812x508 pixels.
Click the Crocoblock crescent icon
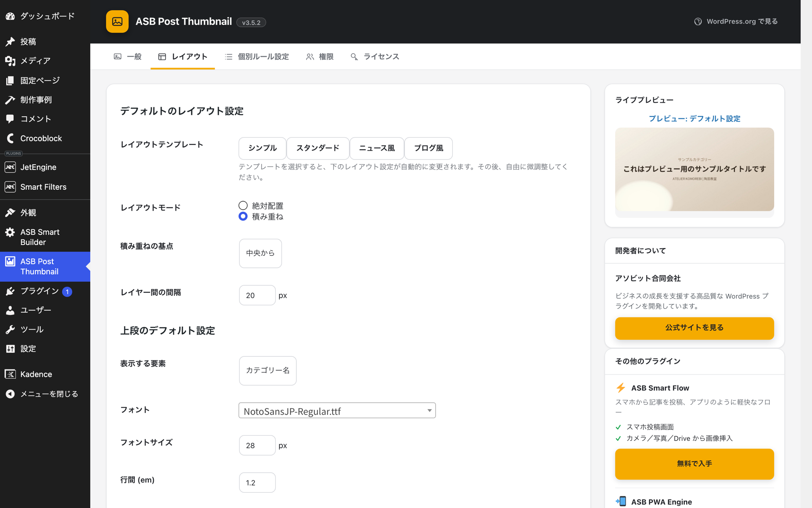click(x=10, y=138)
